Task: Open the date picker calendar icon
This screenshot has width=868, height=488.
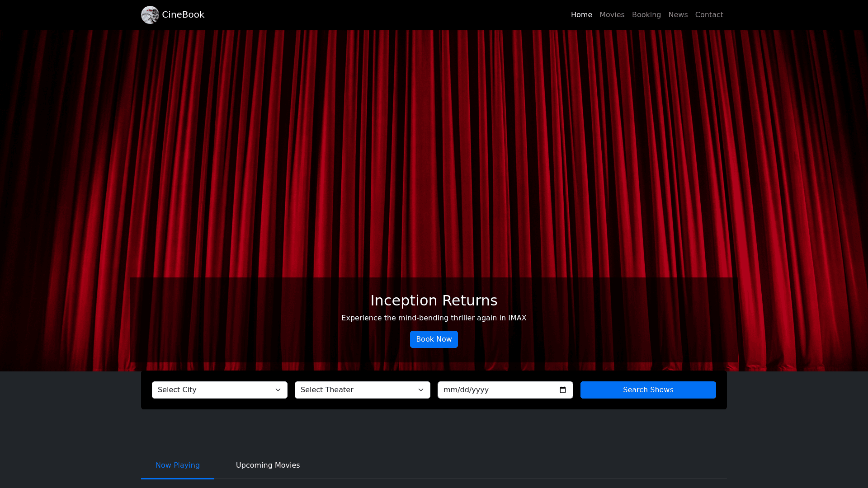Action: tap(563, 390)
